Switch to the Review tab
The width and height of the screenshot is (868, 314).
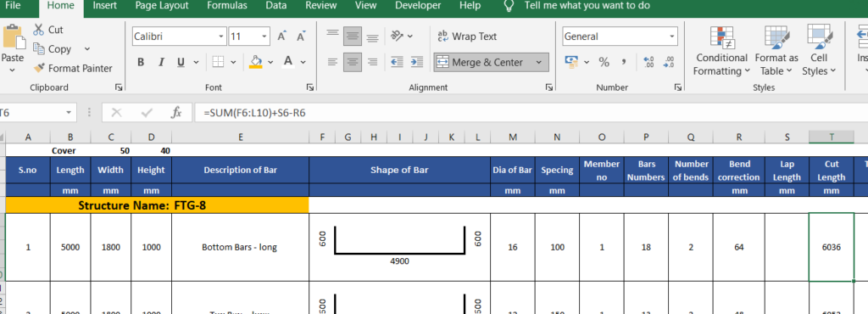321,6
